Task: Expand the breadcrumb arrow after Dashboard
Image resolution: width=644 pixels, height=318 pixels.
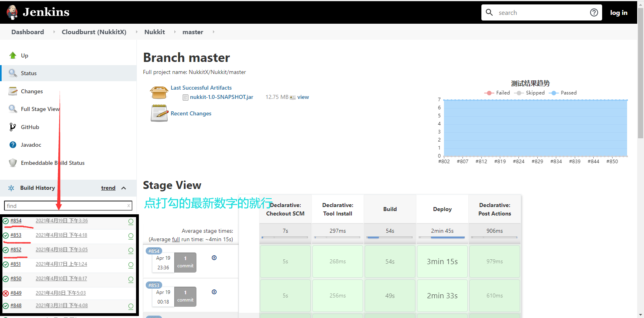Action: [x=54, y=32]
